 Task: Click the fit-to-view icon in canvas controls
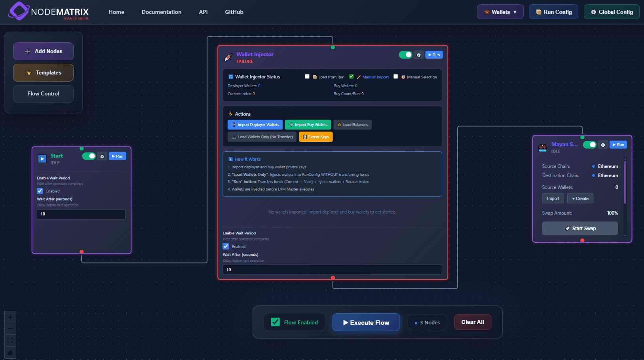point(10,341)
